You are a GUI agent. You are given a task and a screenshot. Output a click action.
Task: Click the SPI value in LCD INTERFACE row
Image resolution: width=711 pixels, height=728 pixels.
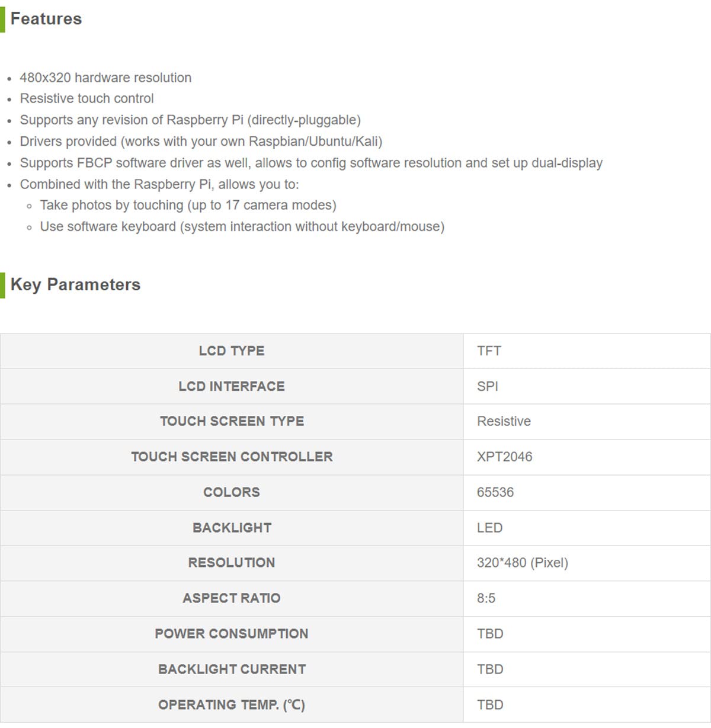[488, 386]
